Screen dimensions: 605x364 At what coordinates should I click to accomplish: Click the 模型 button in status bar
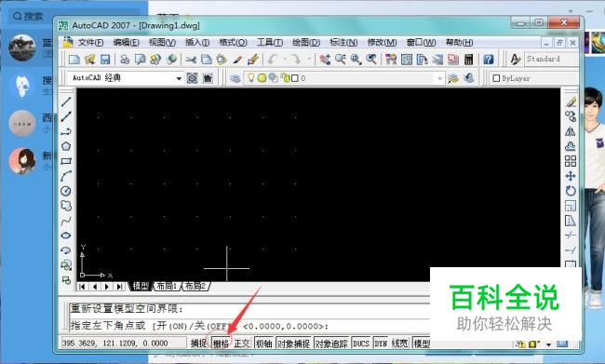coord(422,344)
